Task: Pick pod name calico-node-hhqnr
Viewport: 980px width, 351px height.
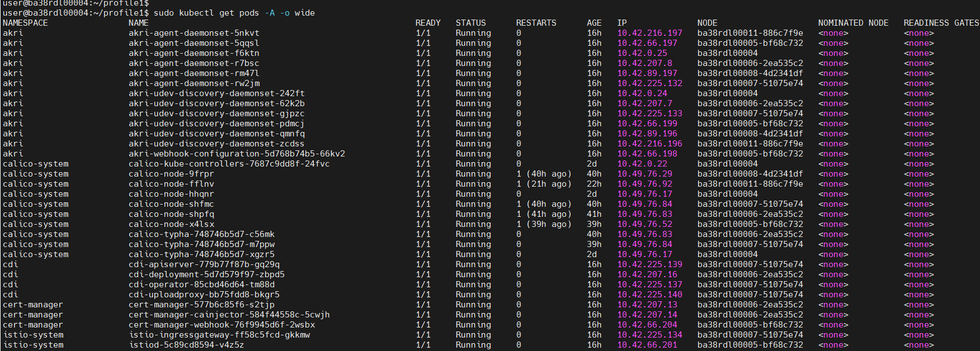Action: [x=171, y=194]
